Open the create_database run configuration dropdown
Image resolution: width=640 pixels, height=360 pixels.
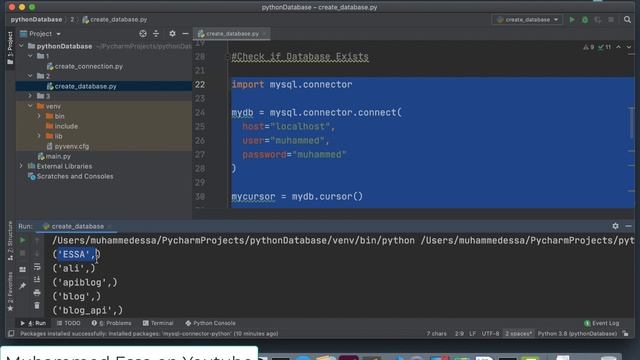527,20
